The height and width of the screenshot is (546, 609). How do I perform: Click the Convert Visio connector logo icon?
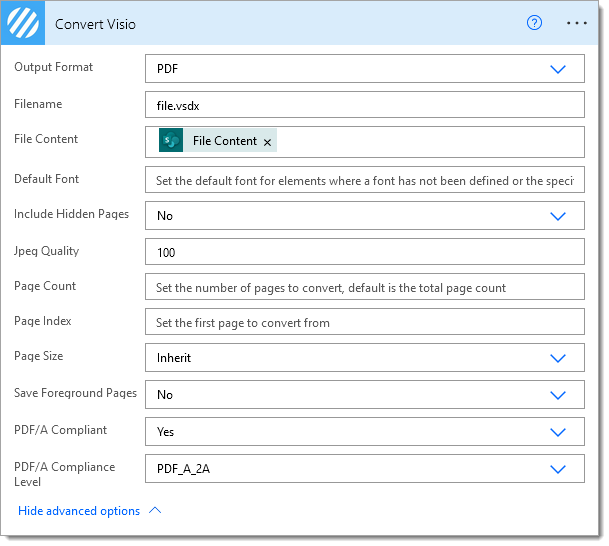tap(23, 23)
